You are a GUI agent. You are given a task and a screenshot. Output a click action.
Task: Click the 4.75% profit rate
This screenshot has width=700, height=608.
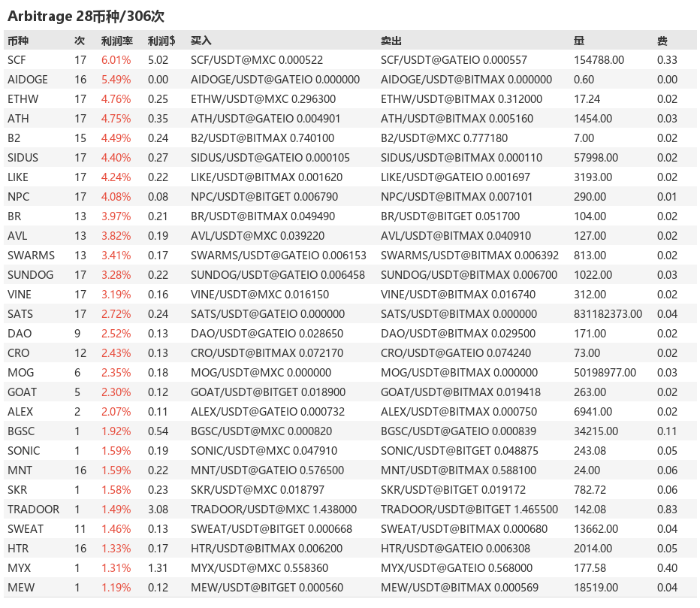coord(116,119)
